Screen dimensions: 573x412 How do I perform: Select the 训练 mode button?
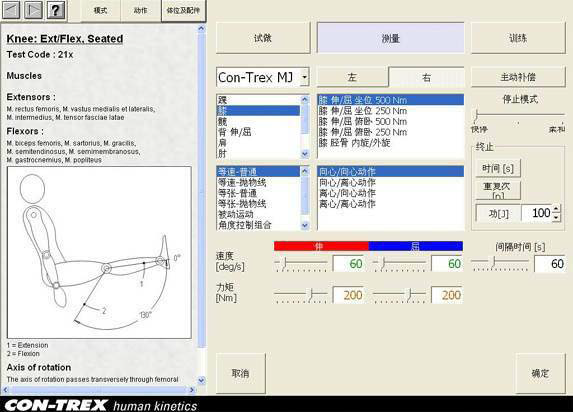[518, 38]
